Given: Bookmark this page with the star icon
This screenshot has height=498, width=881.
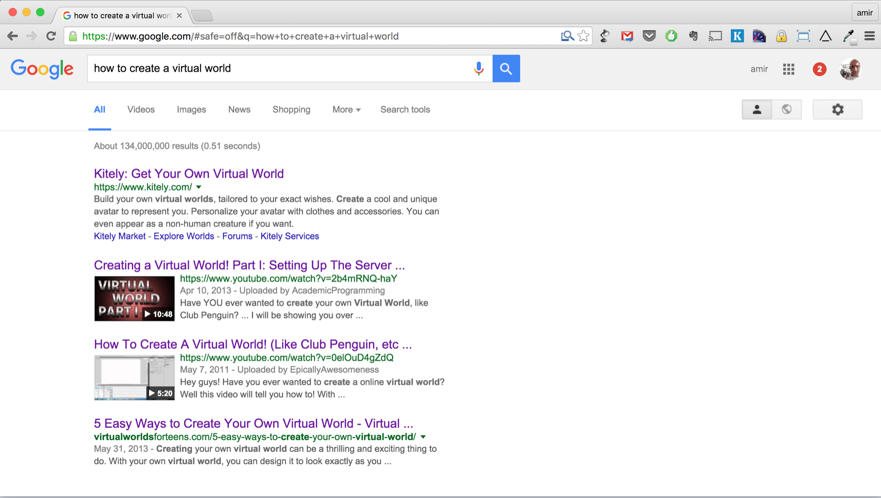Looking at the screenshot, I should [x=584, y=36].
